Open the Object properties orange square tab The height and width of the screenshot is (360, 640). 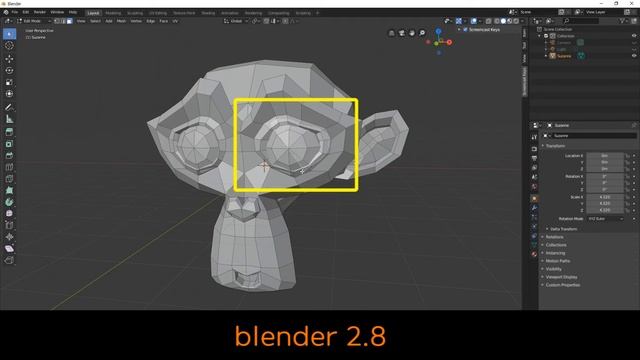click(534, 198)
